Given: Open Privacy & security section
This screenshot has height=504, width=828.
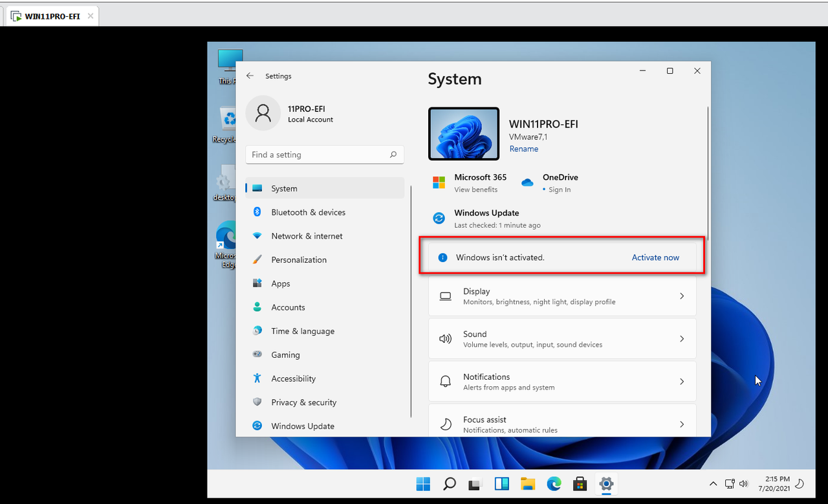Looking at the screenshot, I should [325, 402].
